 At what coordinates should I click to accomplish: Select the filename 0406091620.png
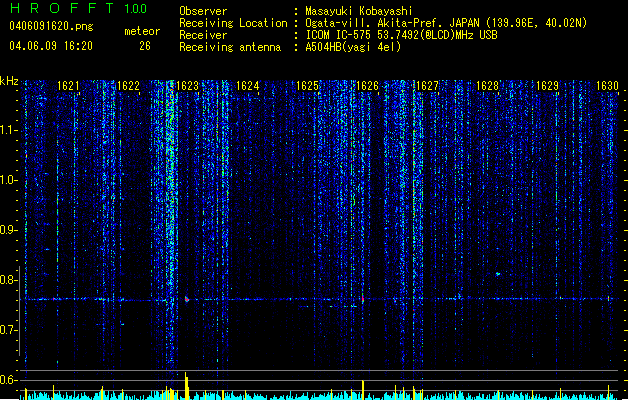51,27
